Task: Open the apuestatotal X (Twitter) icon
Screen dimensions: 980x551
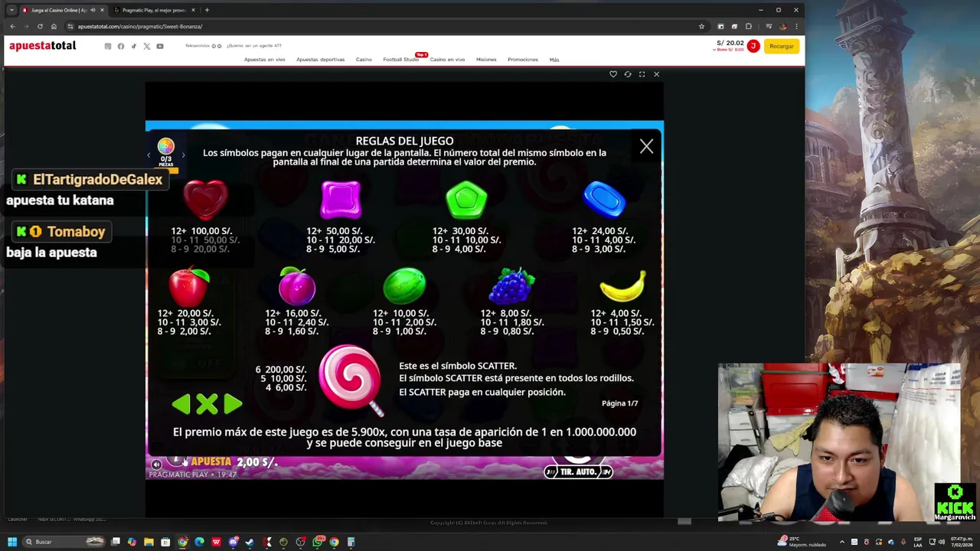Action: click(x=147, y=47)
